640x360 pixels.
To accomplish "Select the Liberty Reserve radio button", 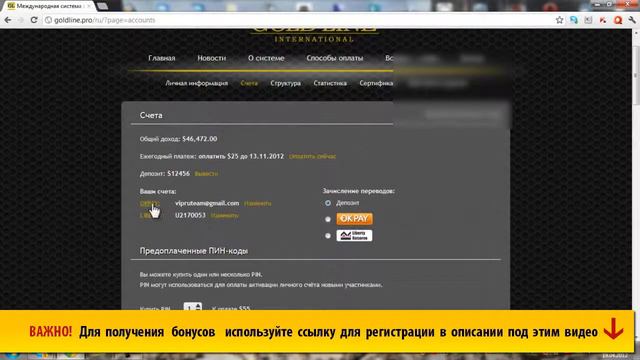I will [328, 236].
